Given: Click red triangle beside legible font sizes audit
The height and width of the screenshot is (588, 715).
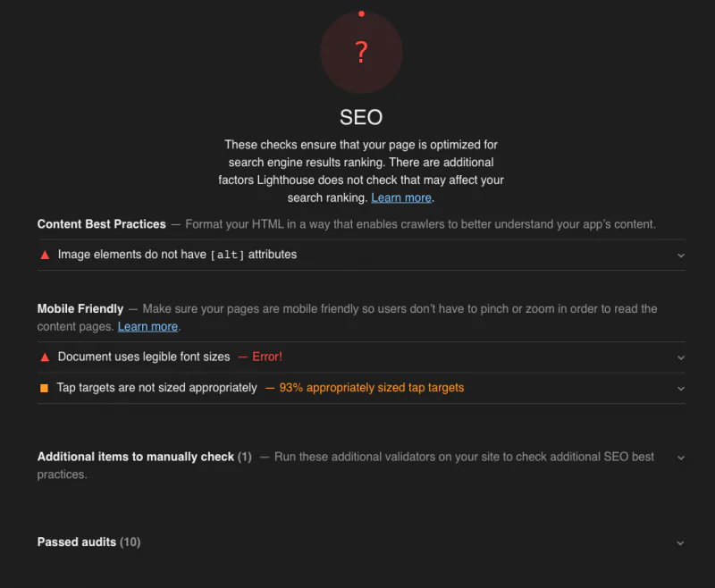Looking at the screenshot, I should pos(45,357).
